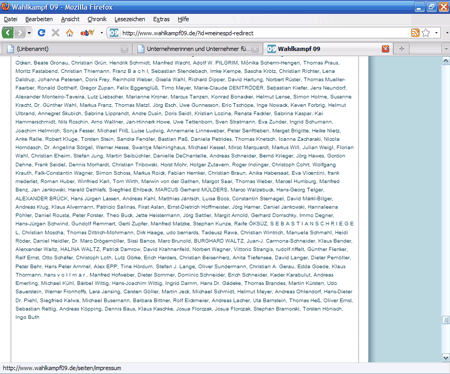Screen dimensions: 450x374
Task: Open the Hilfe menu
Action: pos(183,19)
